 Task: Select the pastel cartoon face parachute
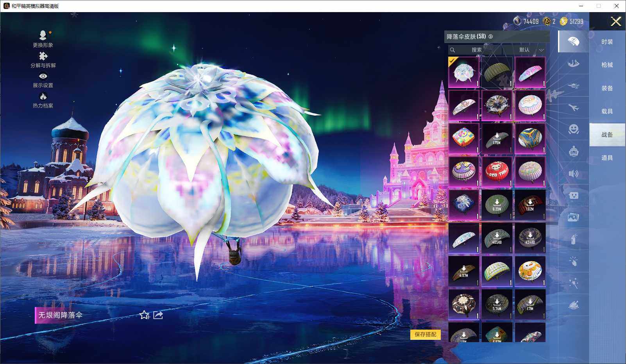(x=530, y=105)
